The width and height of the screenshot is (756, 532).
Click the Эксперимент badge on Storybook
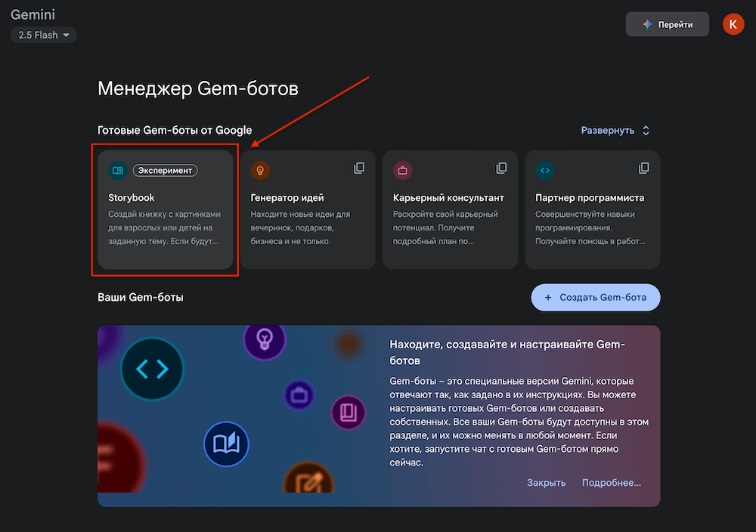point(165,170)
